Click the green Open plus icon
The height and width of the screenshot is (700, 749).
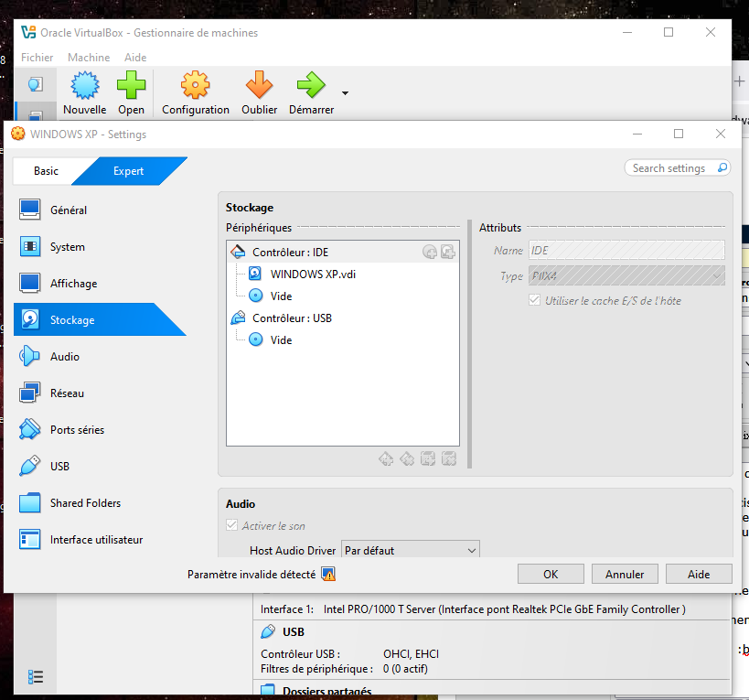131,87
